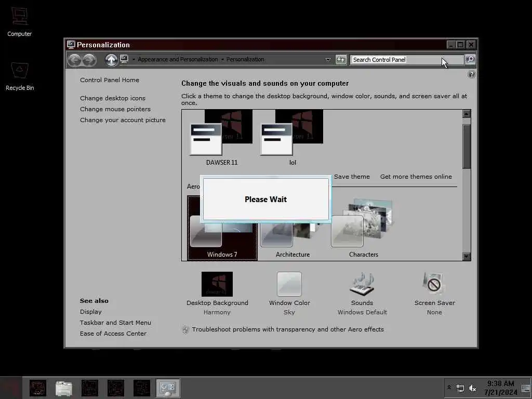Open the clock showing 9:38 AM
Viewport: 532px width, 399px height.
pos(500,388)
